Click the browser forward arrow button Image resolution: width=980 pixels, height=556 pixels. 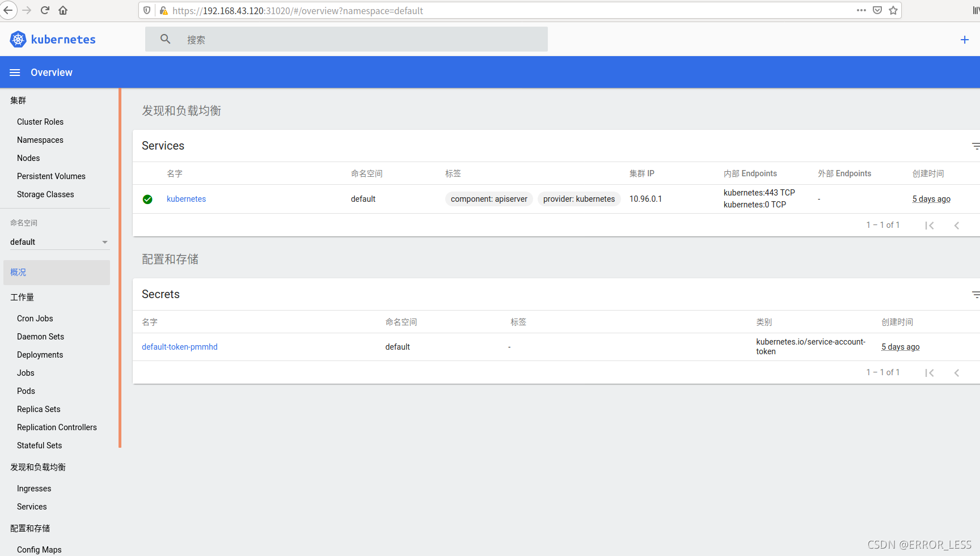27,10
